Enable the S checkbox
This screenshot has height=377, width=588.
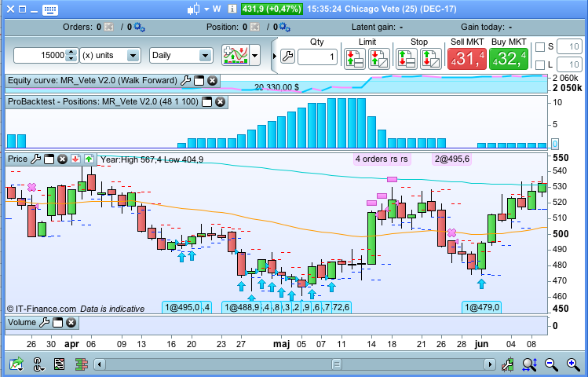tap(540, 47)
